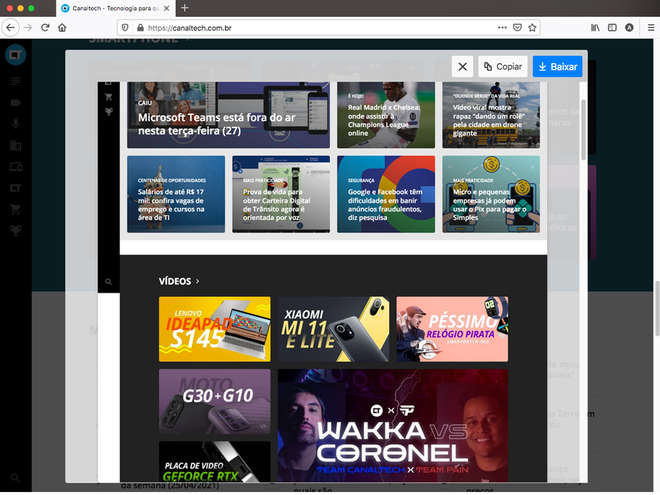Open Microsoft Teams está fora do ar article

pyautogui.click(x=229, y=115)
